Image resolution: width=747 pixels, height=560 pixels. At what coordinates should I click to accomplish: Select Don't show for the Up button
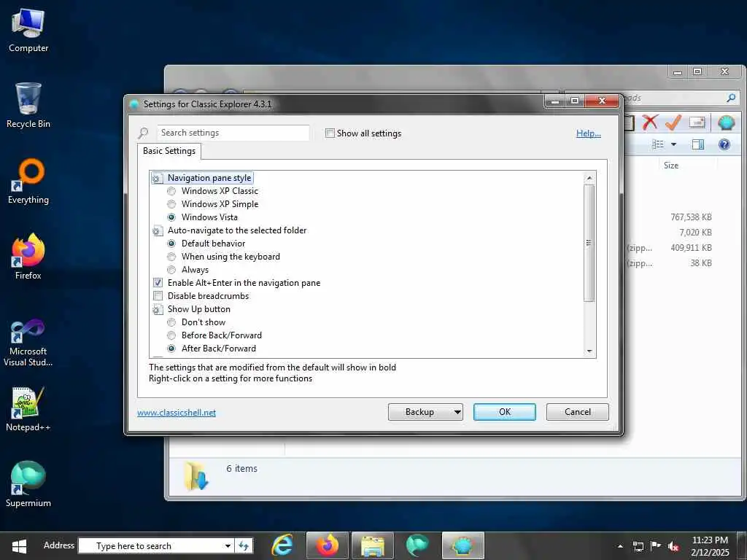pyautogui.click(x=171, y=322)
